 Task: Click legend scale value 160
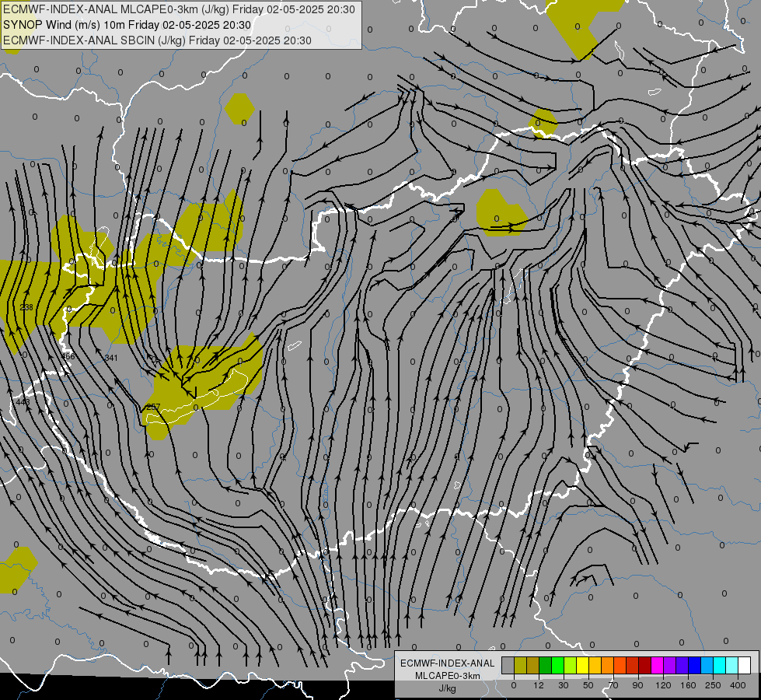[688, 685]
